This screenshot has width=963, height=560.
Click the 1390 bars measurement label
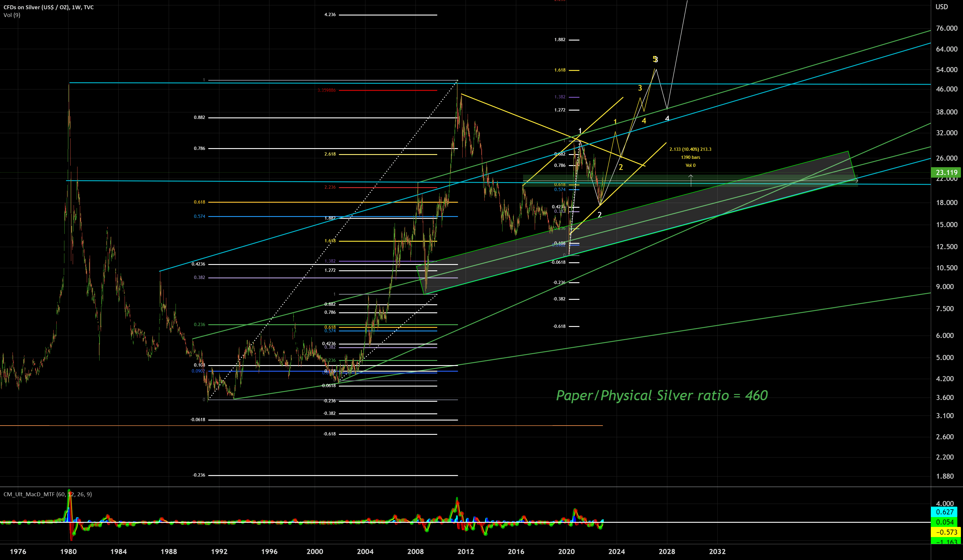[690, 157]
